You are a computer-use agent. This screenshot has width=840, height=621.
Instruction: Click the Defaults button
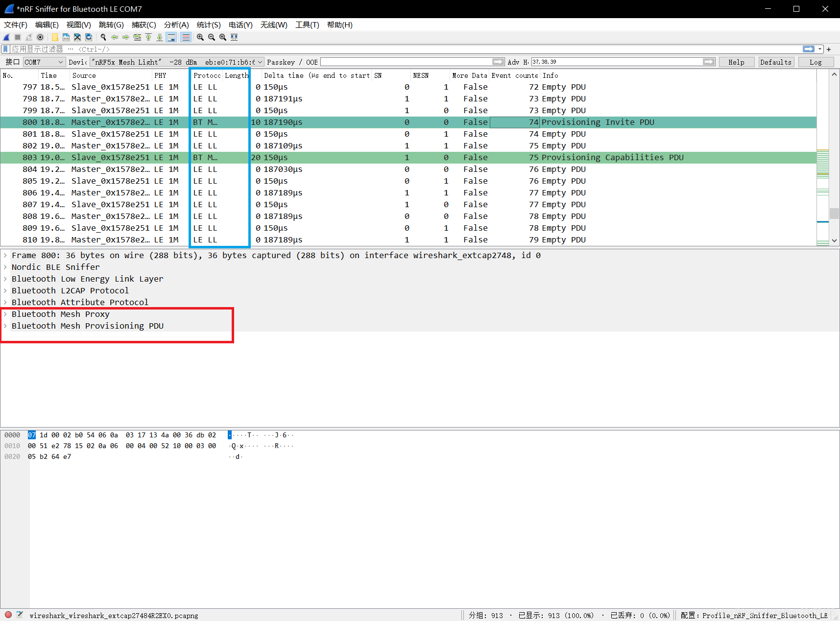tap(776, 62)
